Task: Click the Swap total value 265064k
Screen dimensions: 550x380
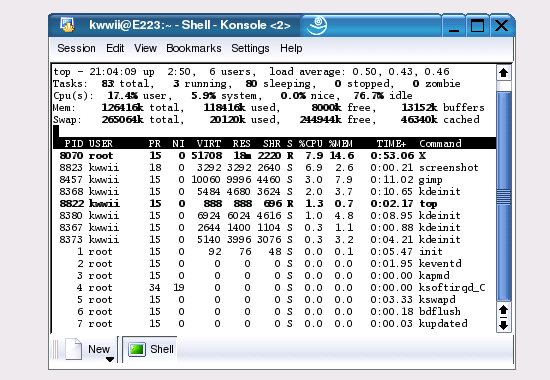Action: (x=122, y=120)
